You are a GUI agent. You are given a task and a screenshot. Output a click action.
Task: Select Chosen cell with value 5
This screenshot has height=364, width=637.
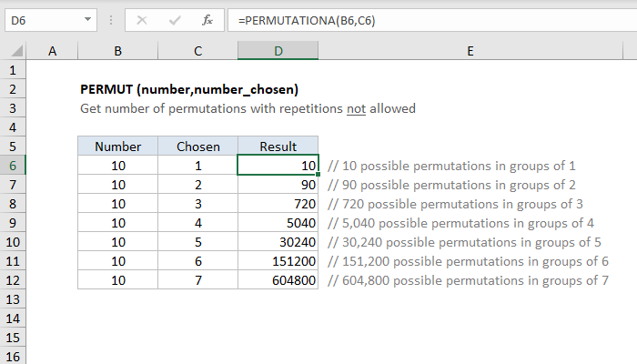pyautogui.click(x=197, y=242)
